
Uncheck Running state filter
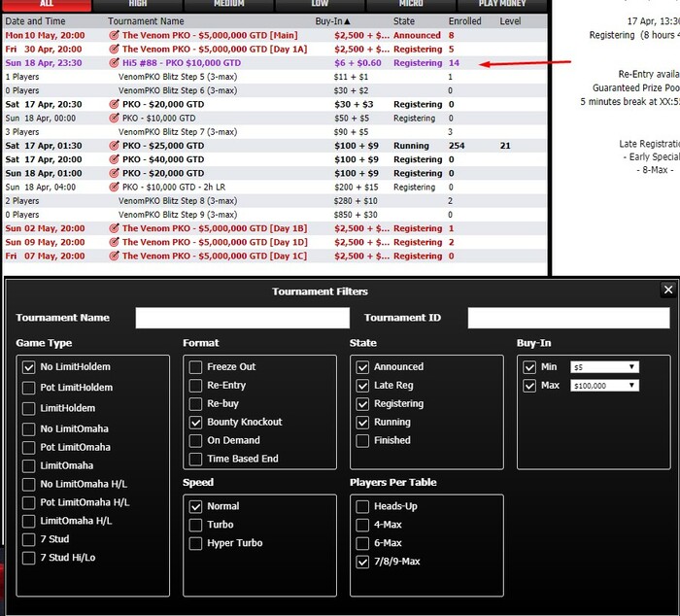362,422
